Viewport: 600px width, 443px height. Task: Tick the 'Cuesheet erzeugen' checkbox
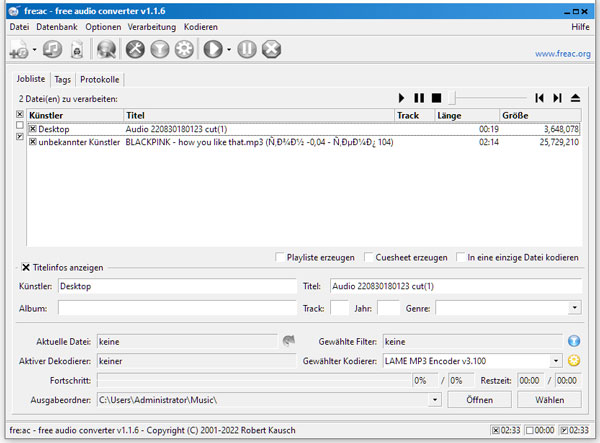coord(369,257)
